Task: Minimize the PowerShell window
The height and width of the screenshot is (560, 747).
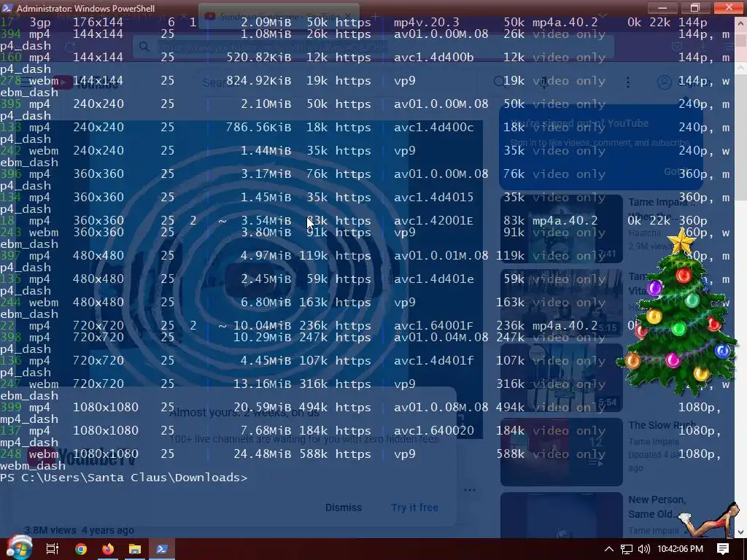Action: 662,7
